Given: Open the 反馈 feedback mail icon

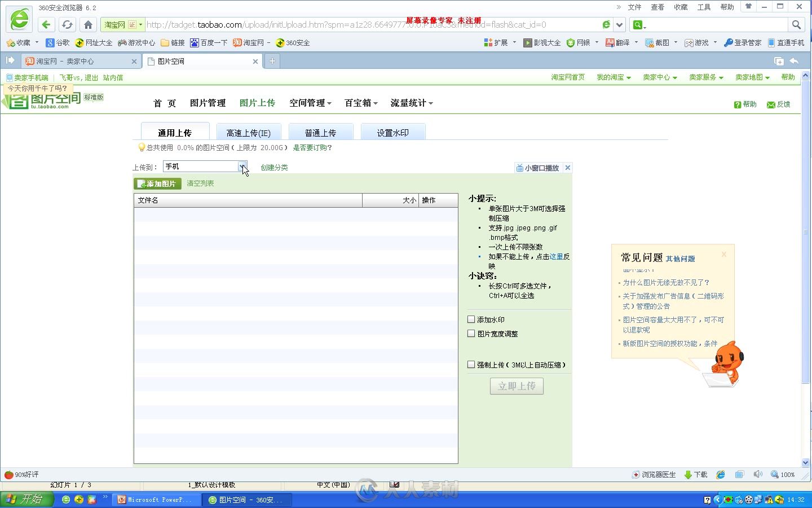Looking at the screenshot, I should click(779, 104).
